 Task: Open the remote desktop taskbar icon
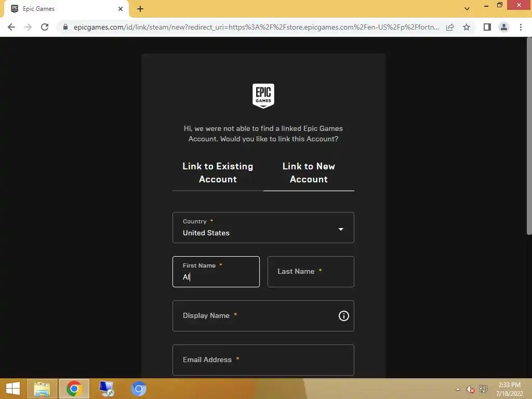coord(106,389)
